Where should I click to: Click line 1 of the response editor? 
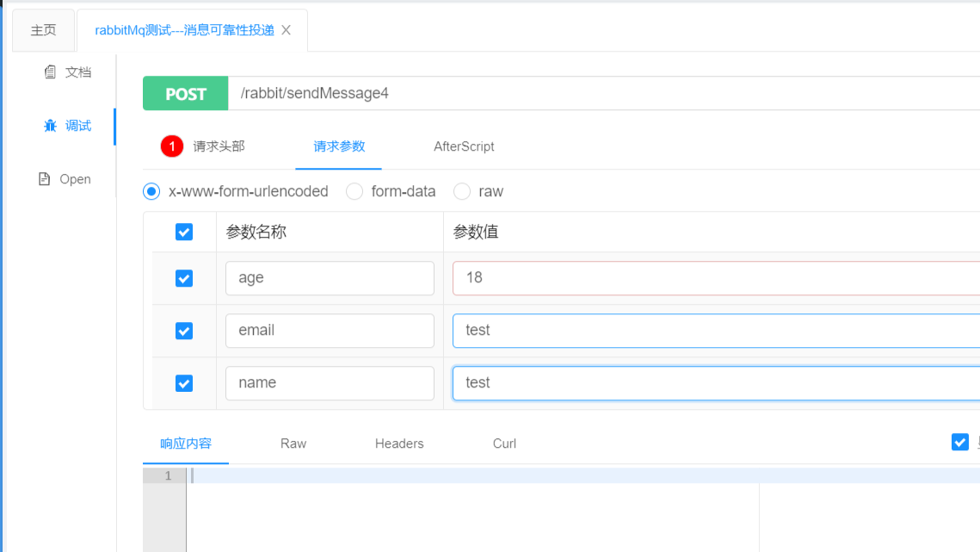[583, 475]
